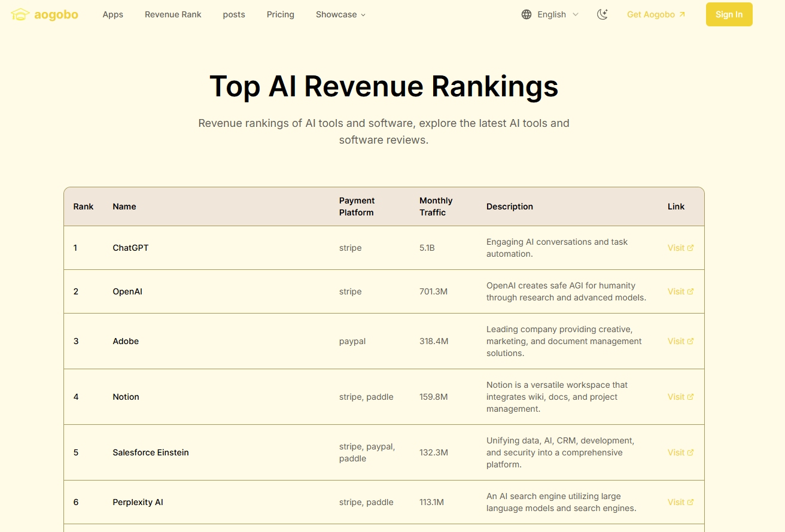The image size is (785, 532).
Task: Click 'stripe, paypal, paddle' platform cell
Action: tap(367, 452)
